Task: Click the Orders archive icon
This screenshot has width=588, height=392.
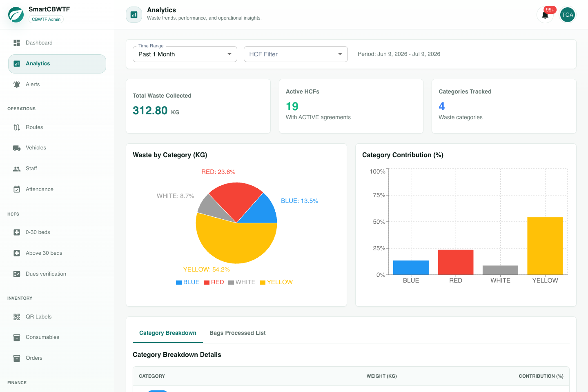Action: 17,358
